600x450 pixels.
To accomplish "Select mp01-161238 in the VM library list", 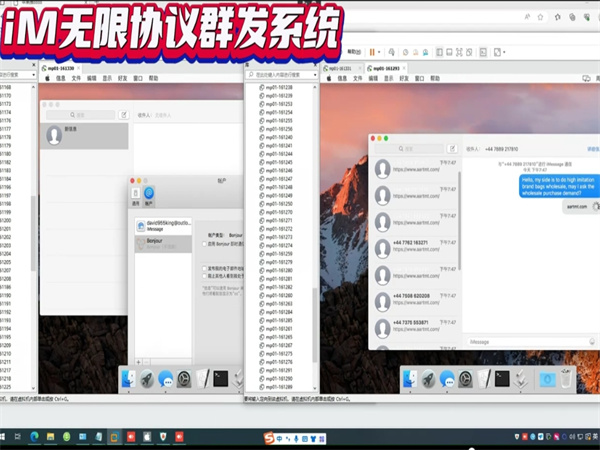I will click(279, 89).
